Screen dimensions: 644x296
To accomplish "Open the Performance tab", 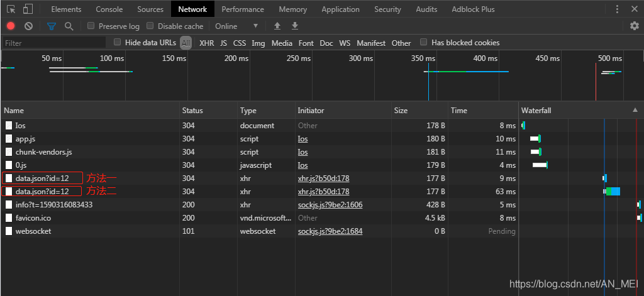I will [x=243, y=9].
